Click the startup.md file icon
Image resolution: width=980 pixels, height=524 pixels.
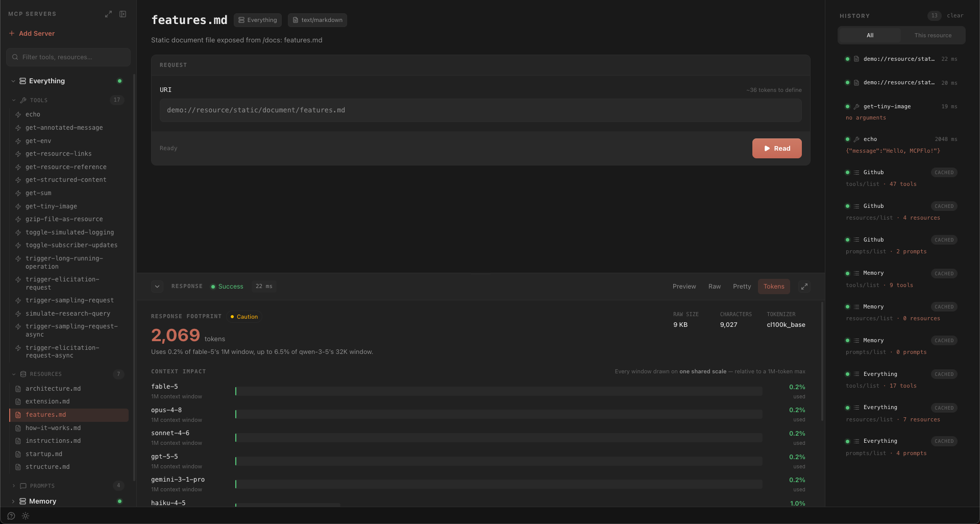click(x=18, y=454)
